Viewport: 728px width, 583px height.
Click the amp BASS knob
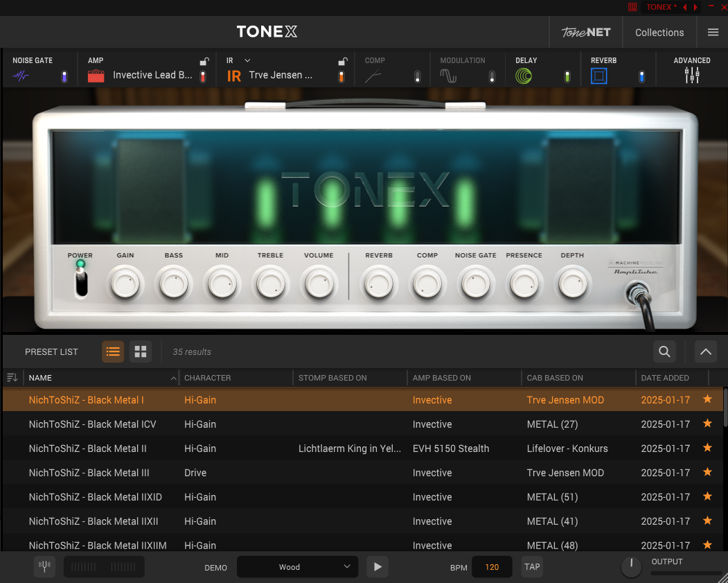click(x=174, y=284)
